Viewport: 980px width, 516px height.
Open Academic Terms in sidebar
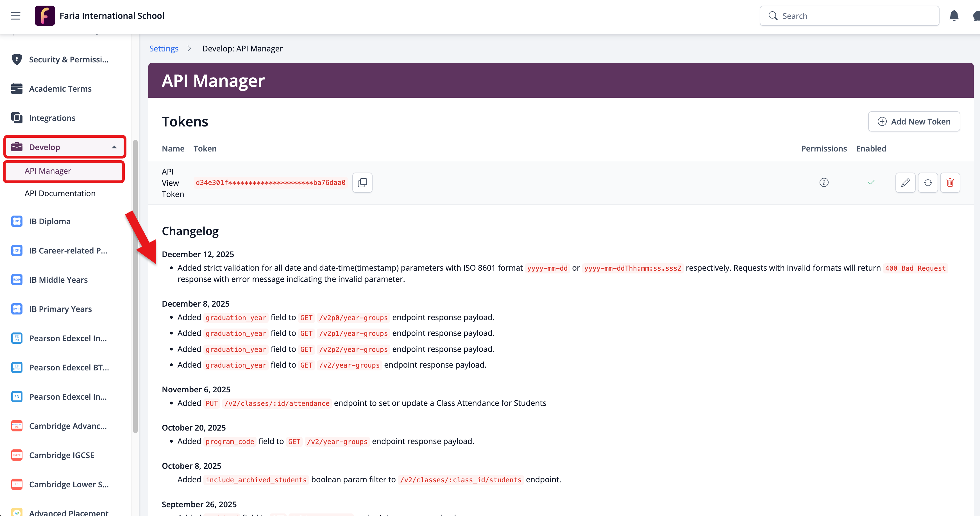[x=60, y=89]
